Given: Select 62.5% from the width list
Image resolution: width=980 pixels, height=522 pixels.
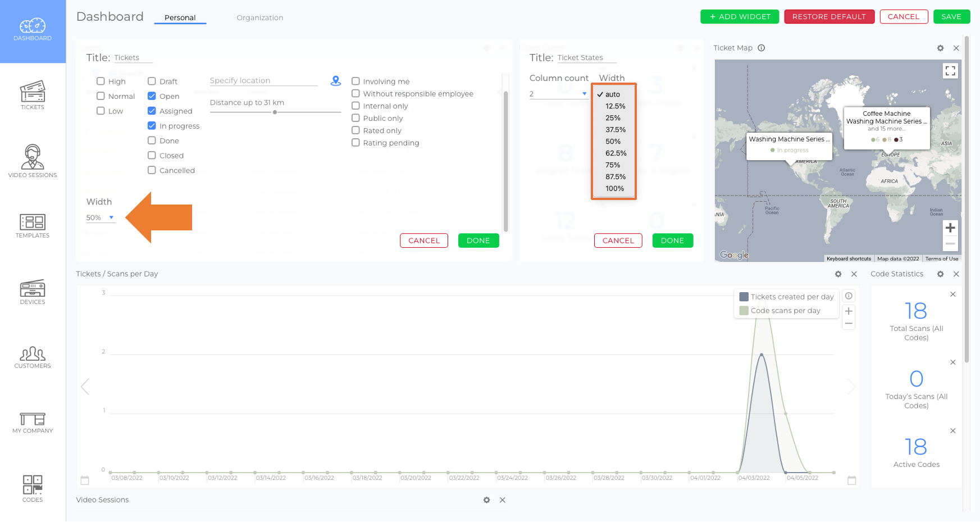Looking at the screenshot, I should (616, 153).
